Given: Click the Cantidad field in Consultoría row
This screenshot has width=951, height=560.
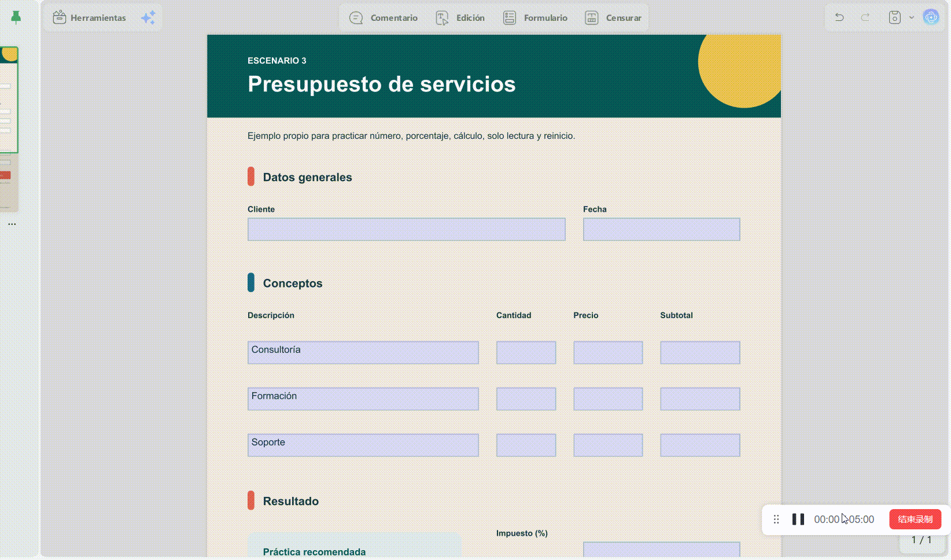Looking at the screenshot, I should coord(526,352).
